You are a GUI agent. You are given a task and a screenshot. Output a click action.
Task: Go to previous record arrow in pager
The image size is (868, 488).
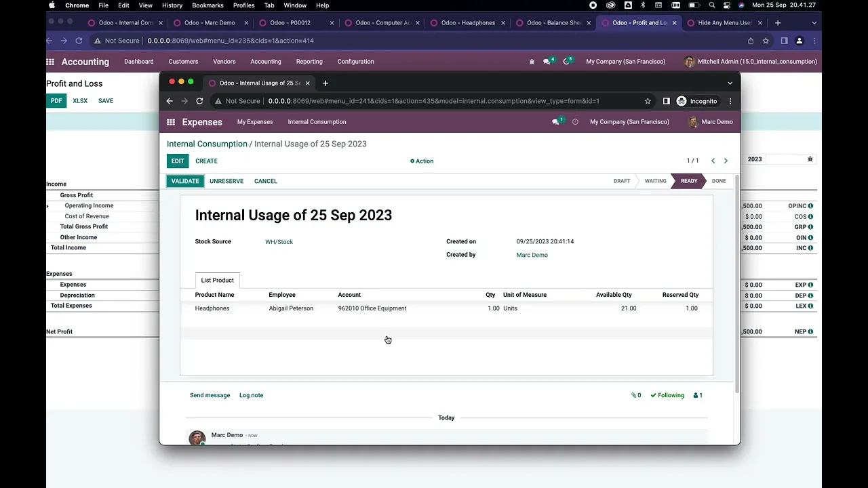713,161
